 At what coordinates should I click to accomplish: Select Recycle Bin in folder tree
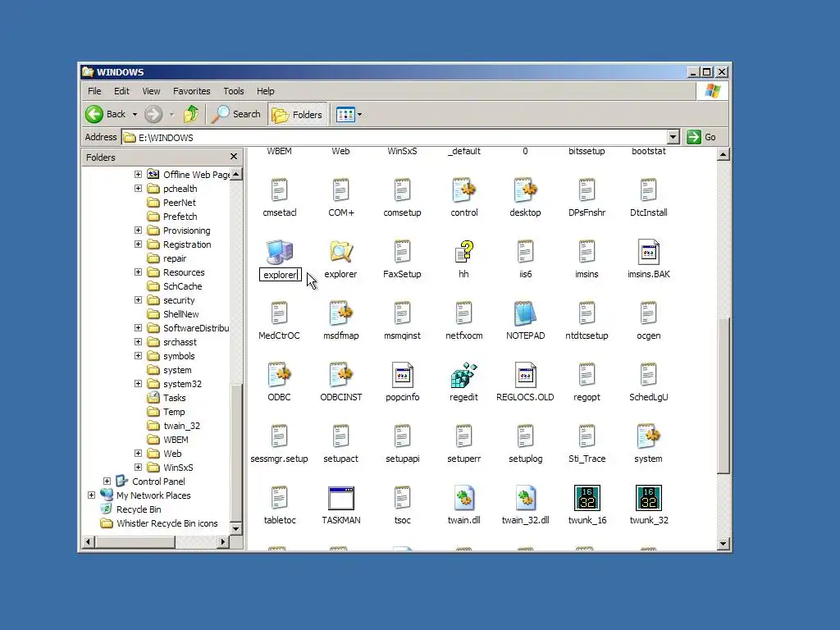[x=138, y=509]
